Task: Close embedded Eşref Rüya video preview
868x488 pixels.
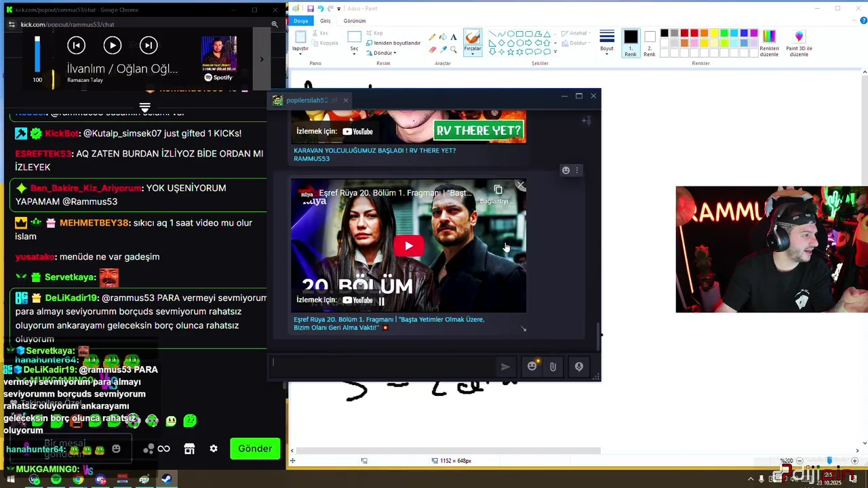Action: coord(520,185)
